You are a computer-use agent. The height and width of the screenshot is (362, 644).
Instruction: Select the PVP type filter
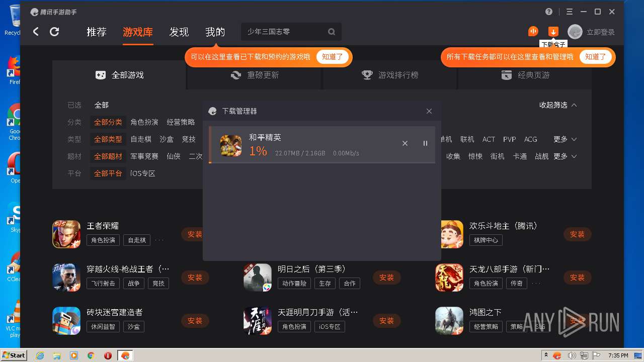point(510,139)
